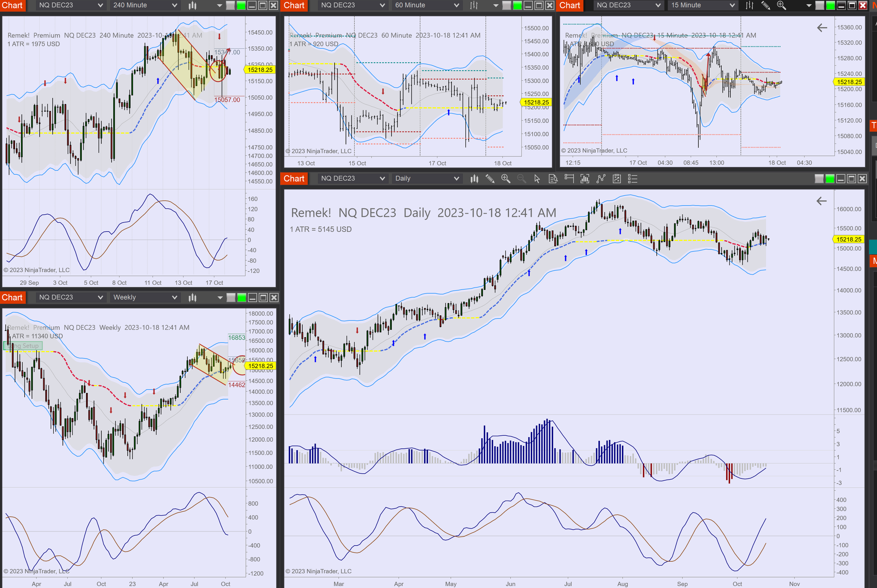Click back arrow on 15 Minute chart
Viewport: 877px width, 588px height.
click(822, 28)
